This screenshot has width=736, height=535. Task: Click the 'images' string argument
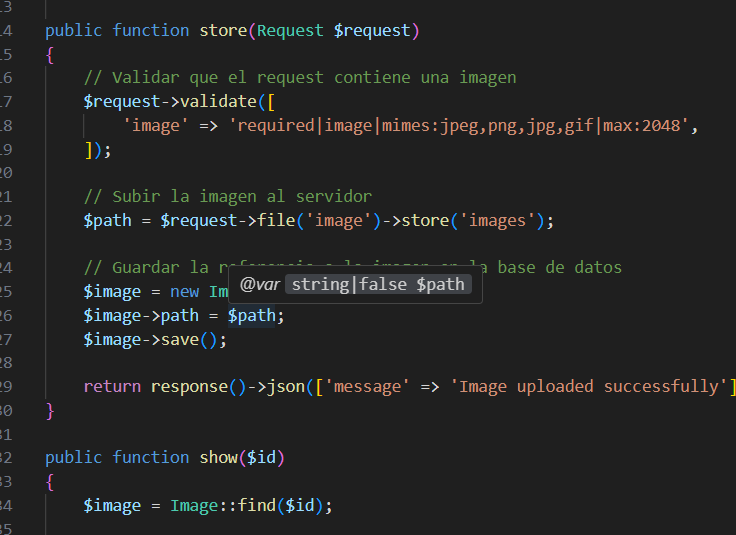[502, 220]
